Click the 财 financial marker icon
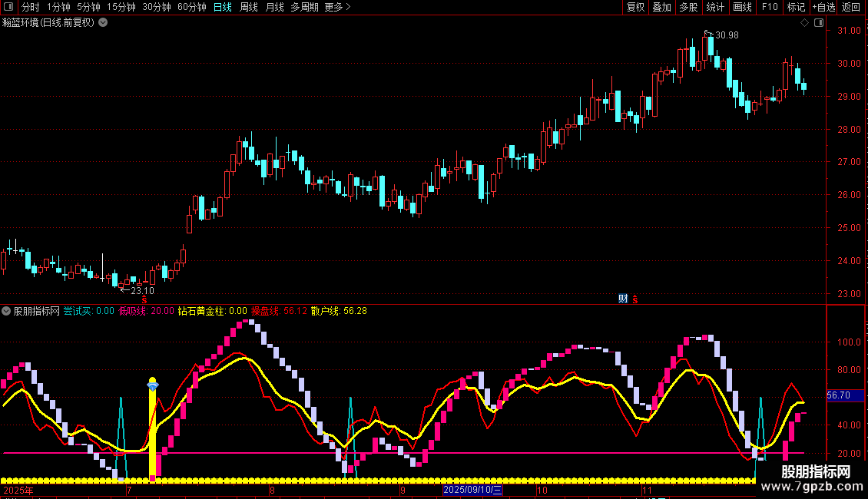Screen dimensions: 868x499 [x=623, y=299]
